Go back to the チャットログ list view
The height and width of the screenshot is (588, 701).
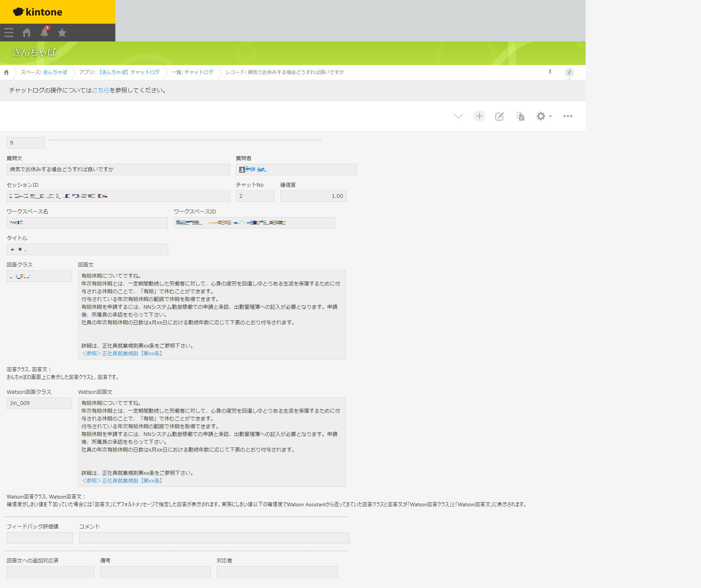coord(199,72)
